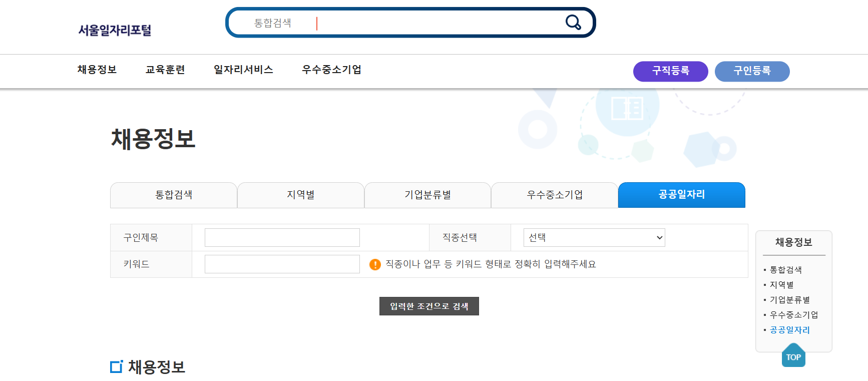Switch to the 통합검색 tab
The height and width of the screenshot is (381, 868).
pos(174,195)
